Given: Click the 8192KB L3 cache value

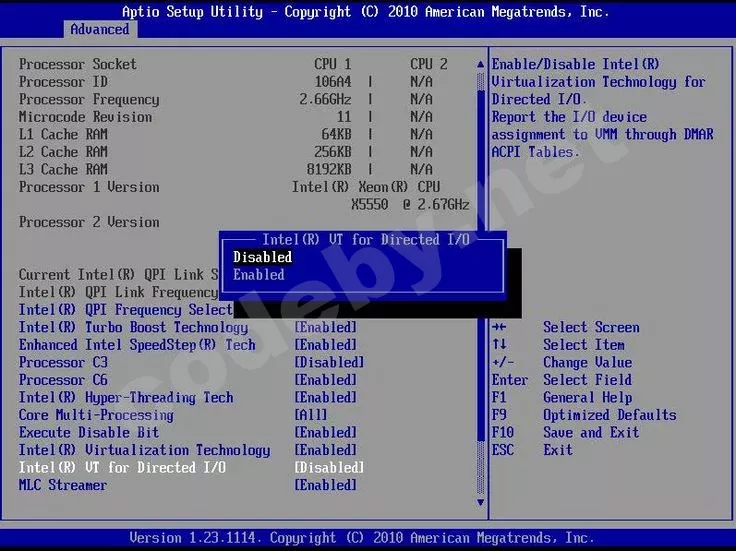Looking at the screenshot, I should [x=329, y=169].
